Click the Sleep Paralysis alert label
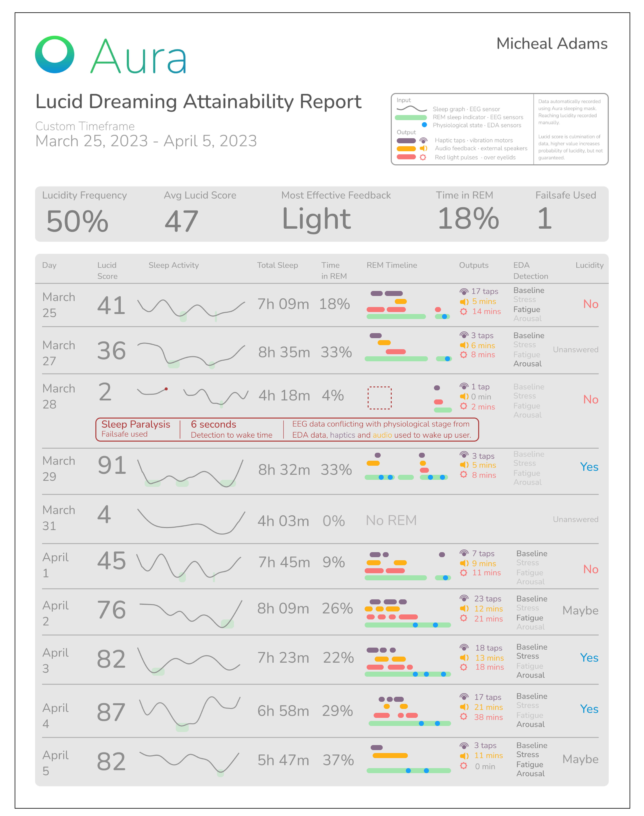Screen dimensions: 644x816 click(136, 424)
